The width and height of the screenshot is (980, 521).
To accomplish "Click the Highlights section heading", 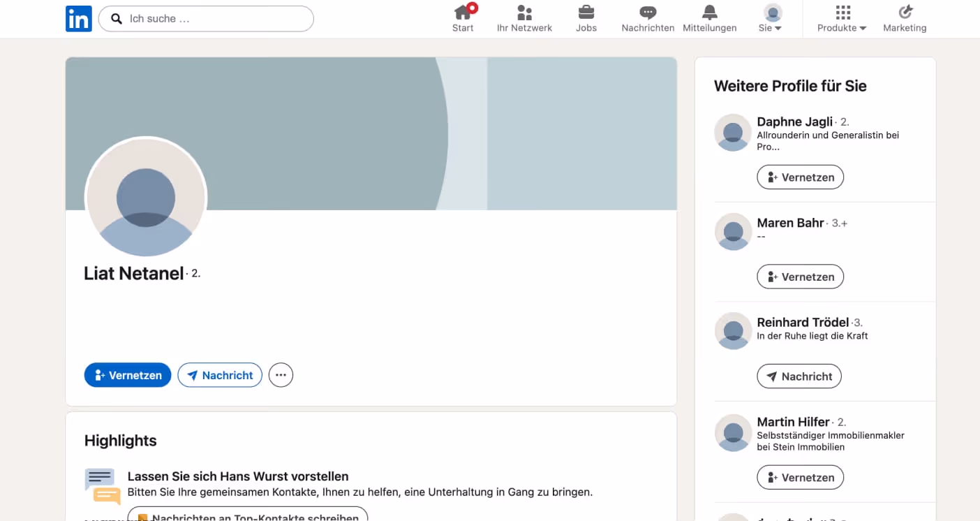I will click(x=120, y=441).
